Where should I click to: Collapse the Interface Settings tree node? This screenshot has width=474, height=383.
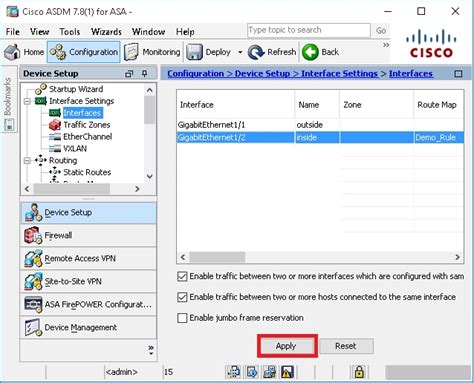coord(27,101)
